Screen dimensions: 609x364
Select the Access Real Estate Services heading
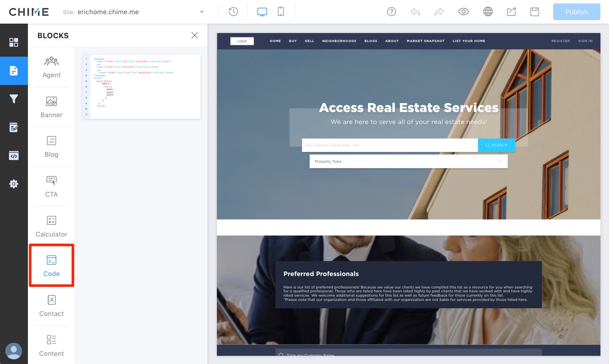408,107
